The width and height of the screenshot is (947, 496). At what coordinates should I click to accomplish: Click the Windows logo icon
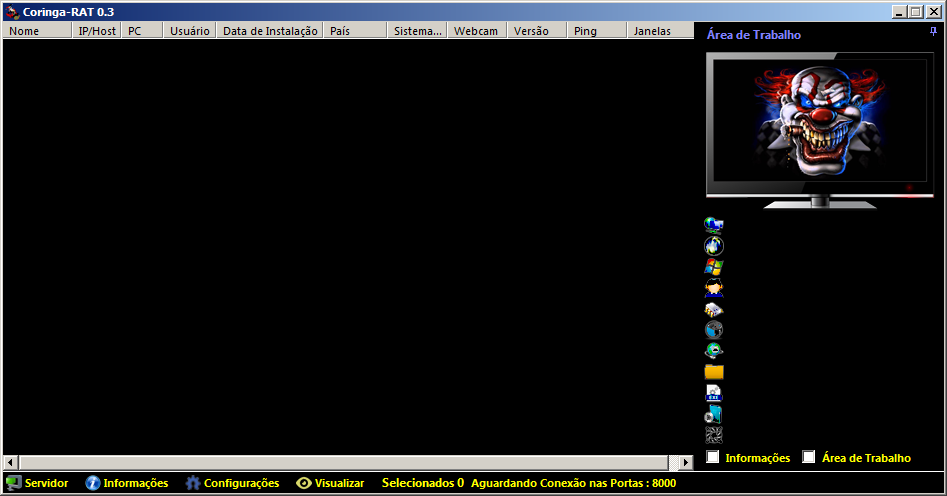click(714, 267)
